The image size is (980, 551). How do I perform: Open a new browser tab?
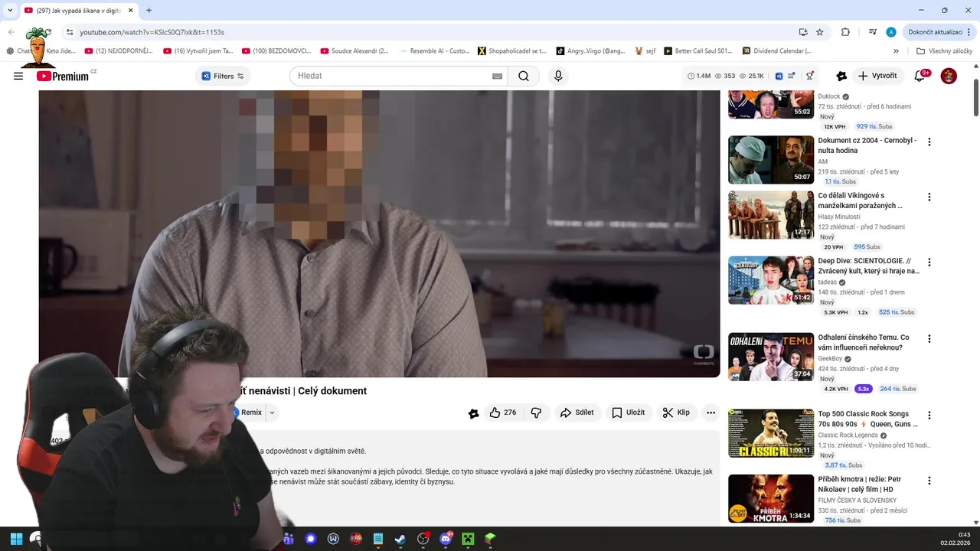pos(149,10)
